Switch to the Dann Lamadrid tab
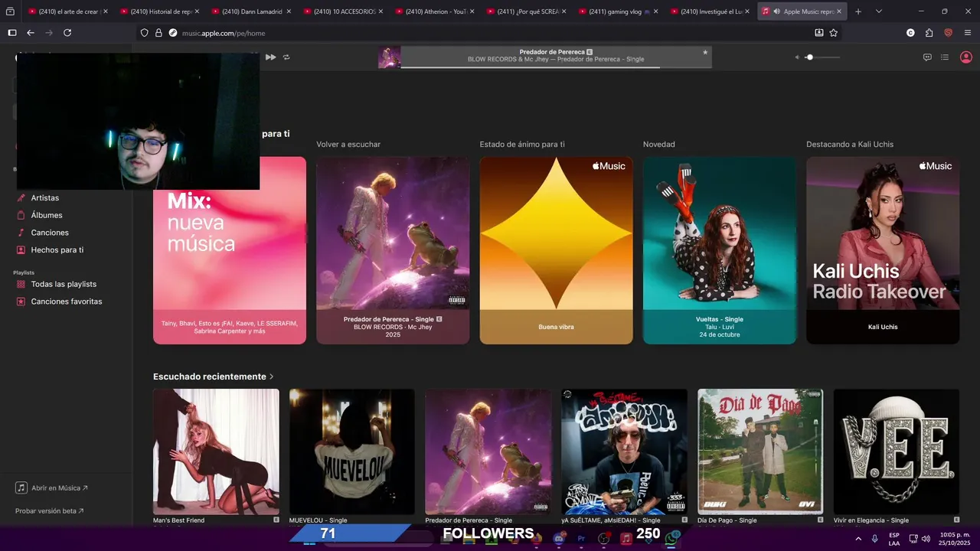 click(x=251, y=11)
